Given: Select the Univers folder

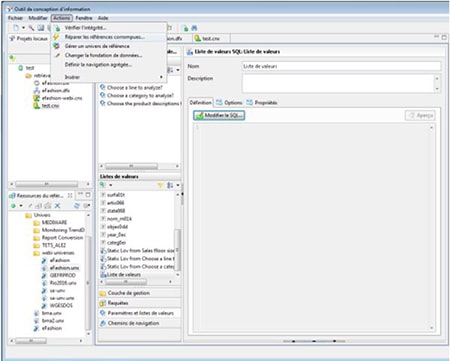Looking at the screenshot, I should pyautogui.click(x=42, y=215).
